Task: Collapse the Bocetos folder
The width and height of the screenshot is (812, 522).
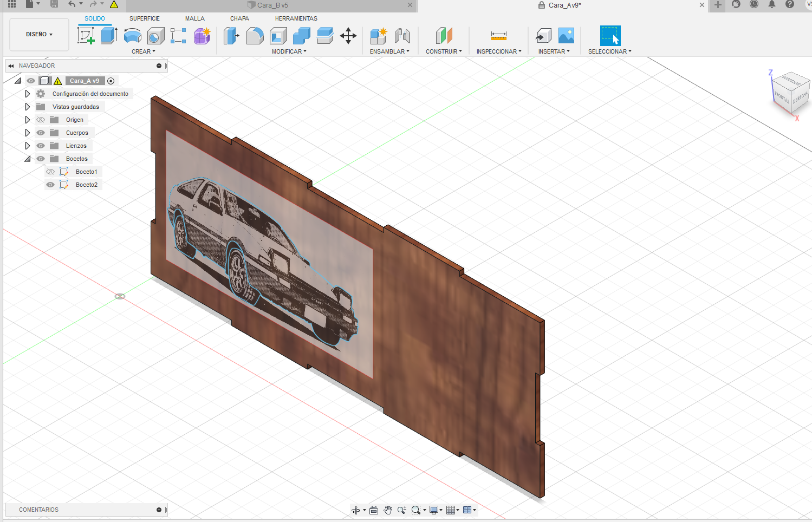Action: click(x=27, y=159)
